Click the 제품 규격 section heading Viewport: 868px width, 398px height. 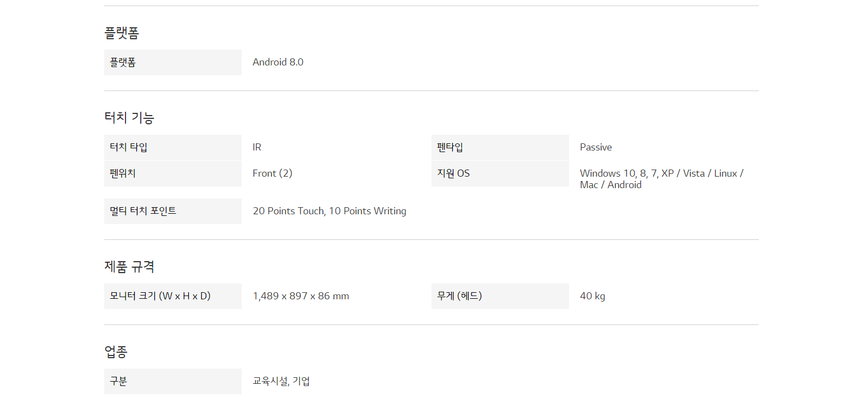[x=129, y=267]
